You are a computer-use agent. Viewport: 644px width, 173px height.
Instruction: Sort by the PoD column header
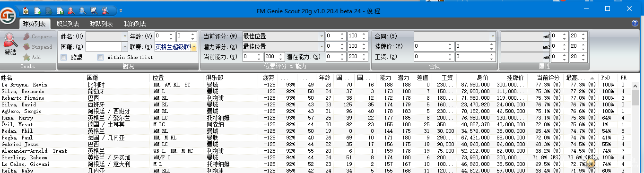[x=608, y=78]
